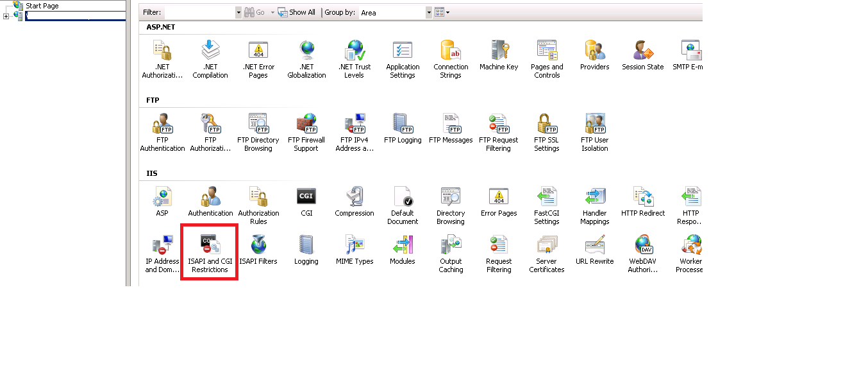Open FTP SSL Settings feature
The height and width of the screenshot is (369, 868).
pyautogui.click(x=547, y=132)
